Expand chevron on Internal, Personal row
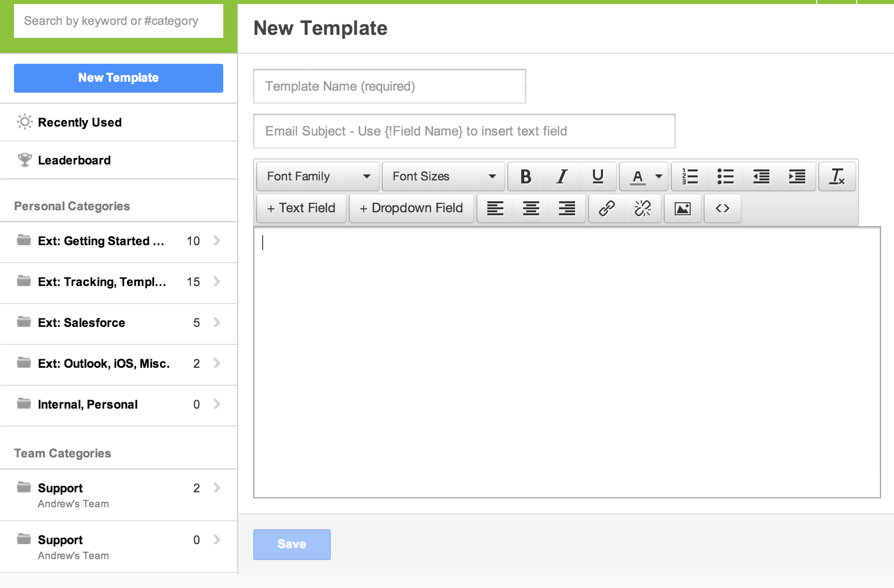 point(217,404)
